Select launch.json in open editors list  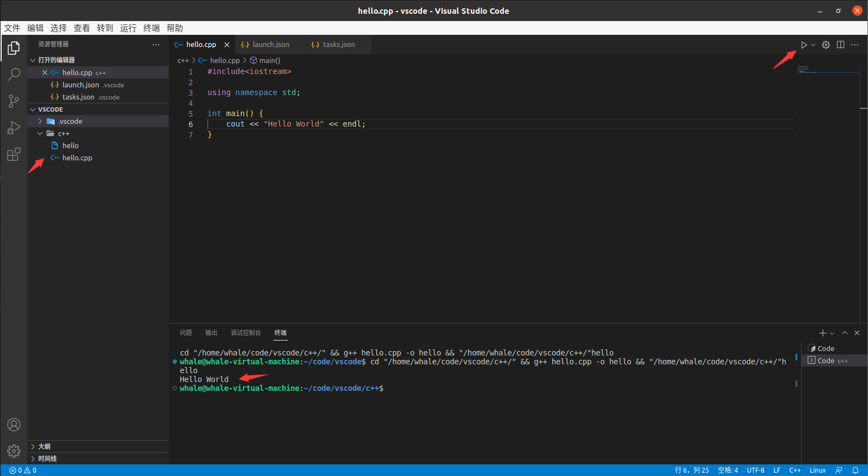(98, 85)
